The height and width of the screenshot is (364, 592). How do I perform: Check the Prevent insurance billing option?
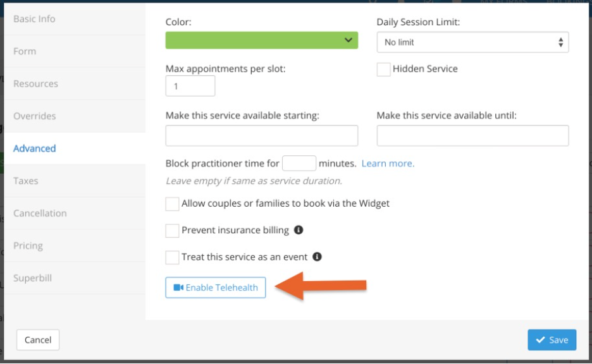171,230
